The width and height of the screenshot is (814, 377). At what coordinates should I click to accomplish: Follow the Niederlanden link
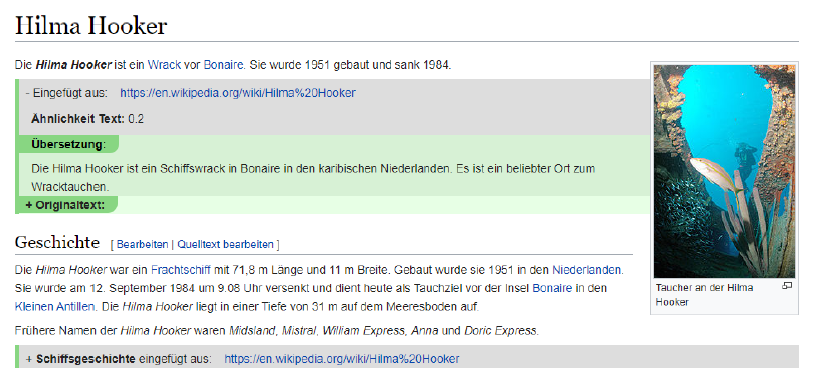[x=587, y=270]
